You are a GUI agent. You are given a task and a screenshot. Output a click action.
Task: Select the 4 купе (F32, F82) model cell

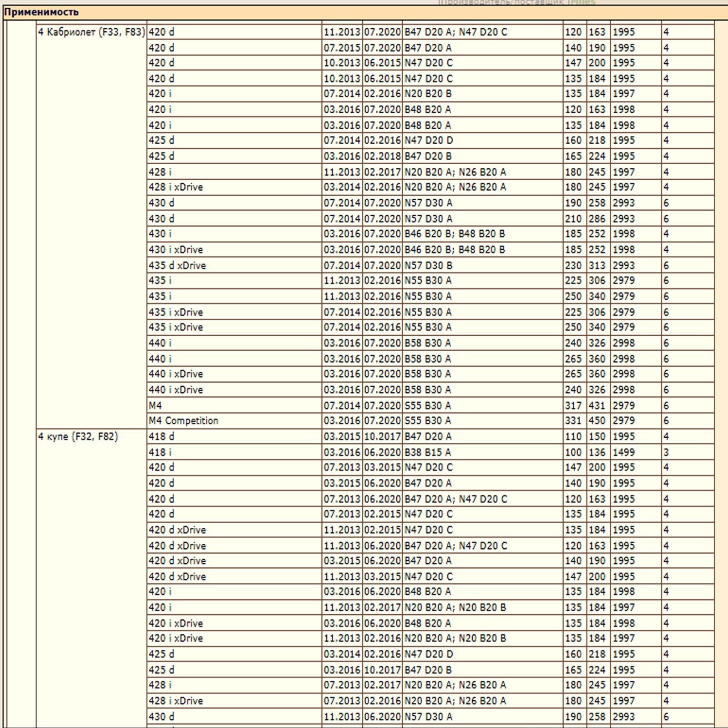[78, 437]
